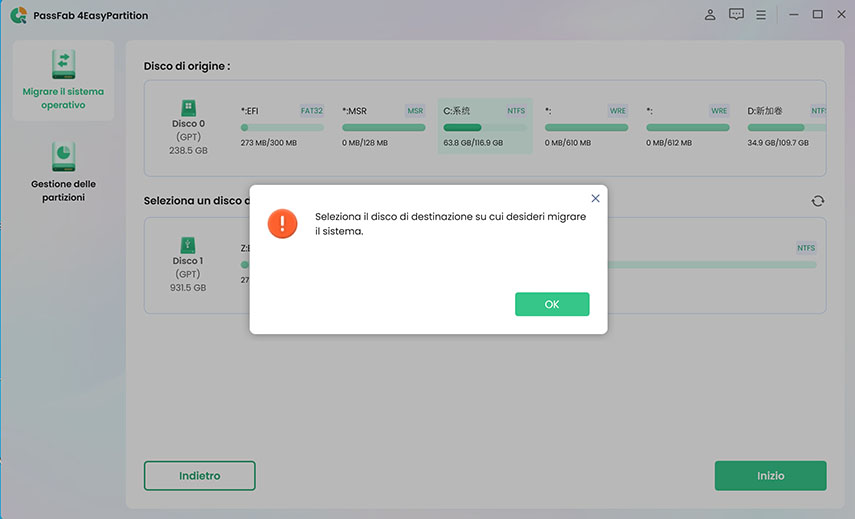Click the 273 MB/300 MB text

[268, 143]
